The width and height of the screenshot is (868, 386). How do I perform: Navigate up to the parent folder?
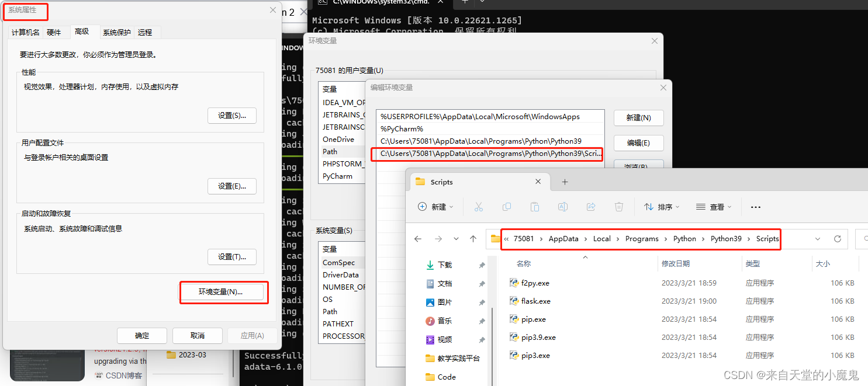473,238
